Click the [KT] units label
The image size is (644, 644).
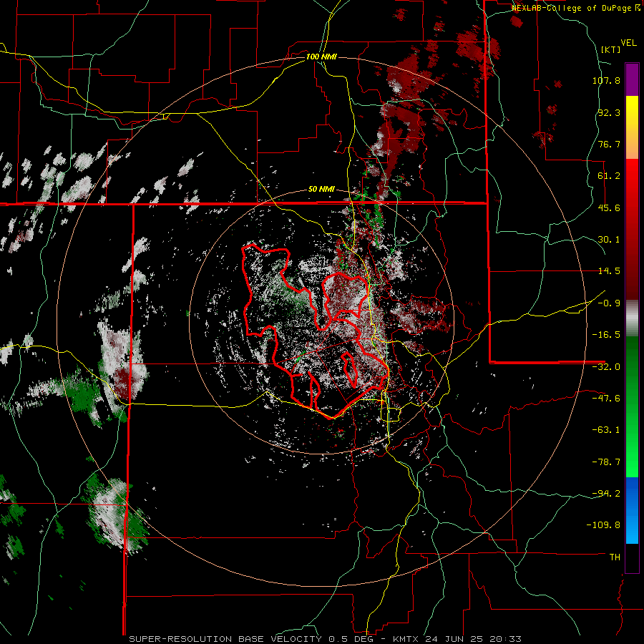(611, 49)
